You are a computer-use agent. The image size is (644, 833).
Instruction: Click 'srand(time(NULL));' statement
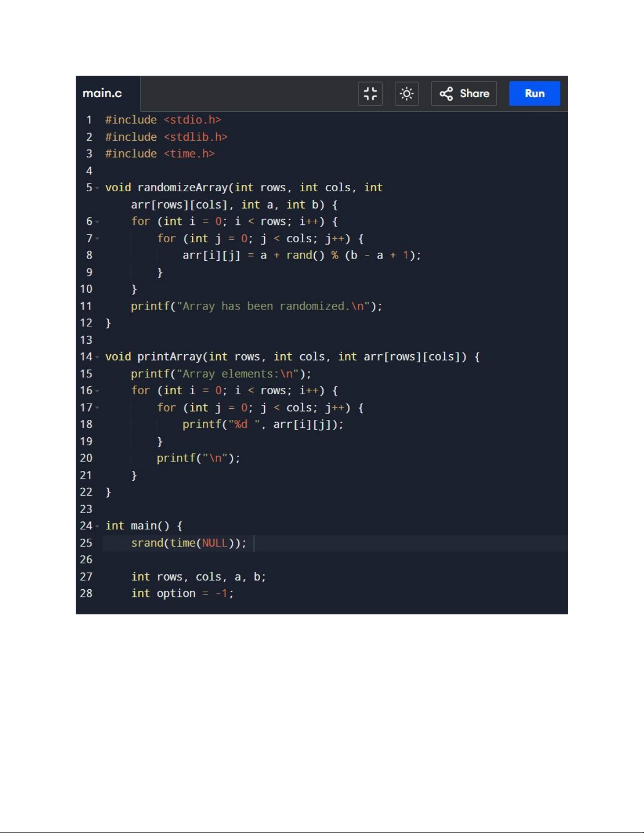[189, 543]
